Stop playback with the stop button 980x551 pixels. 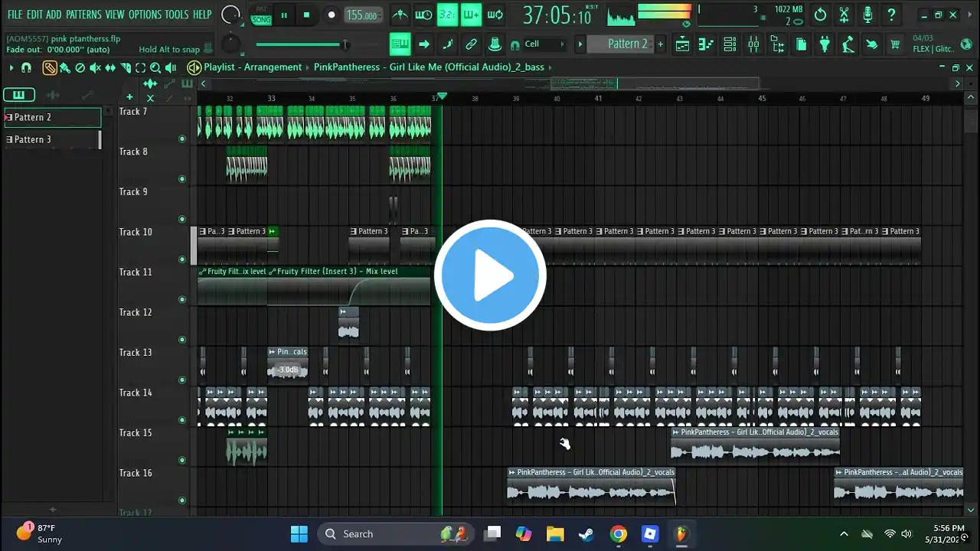(307, 15)
